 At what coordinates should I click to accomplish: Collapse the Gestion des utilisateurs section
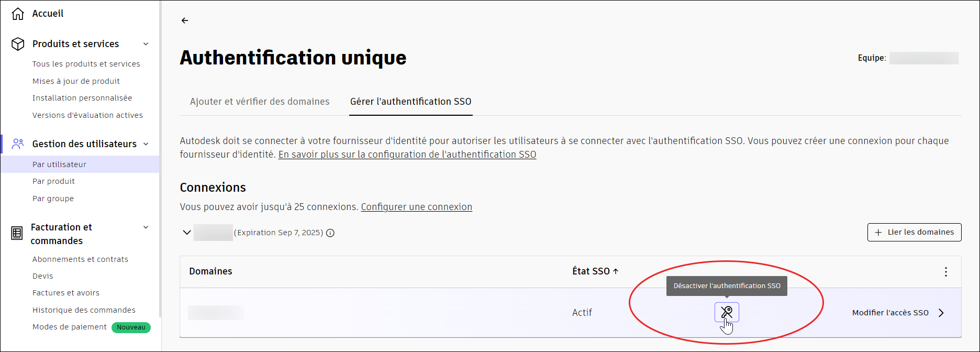click(146, 144)
